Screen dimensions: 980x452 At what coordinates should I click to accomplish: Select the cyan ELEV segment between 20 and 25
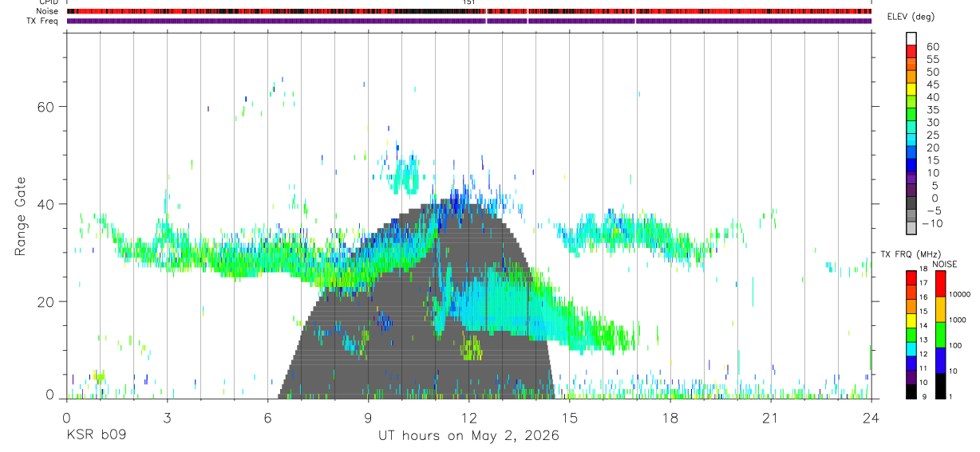point(911,140)
